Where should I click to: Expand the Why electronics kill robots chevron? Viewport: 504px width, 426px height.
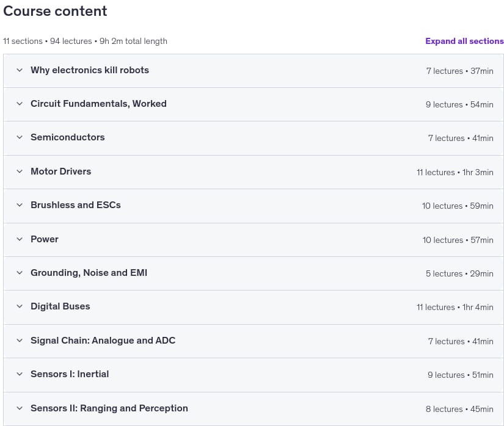[20, 70]
